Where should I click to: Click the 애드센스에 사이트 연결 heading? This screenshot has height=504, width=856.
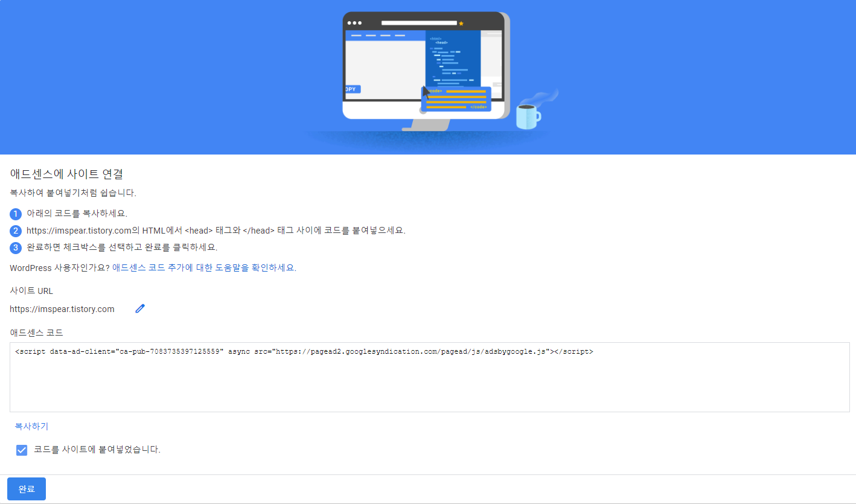(x=66, y=174)
